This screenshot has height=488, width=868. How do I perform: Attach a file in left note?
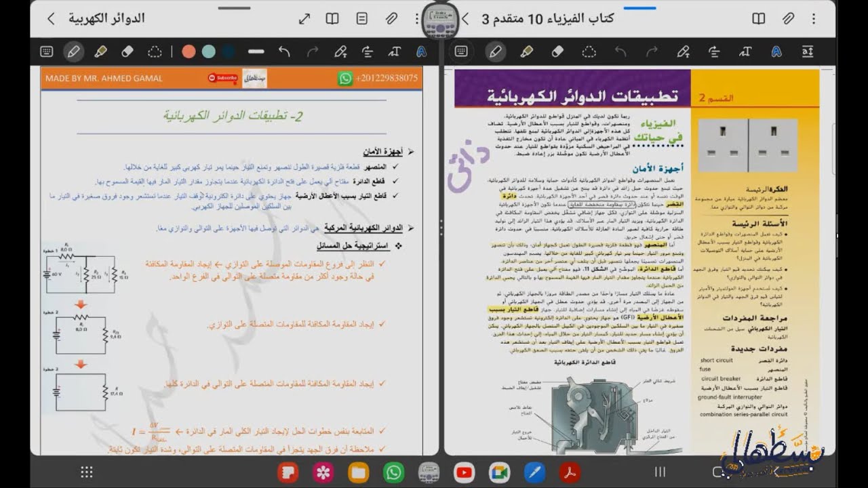tap(391, 18)
